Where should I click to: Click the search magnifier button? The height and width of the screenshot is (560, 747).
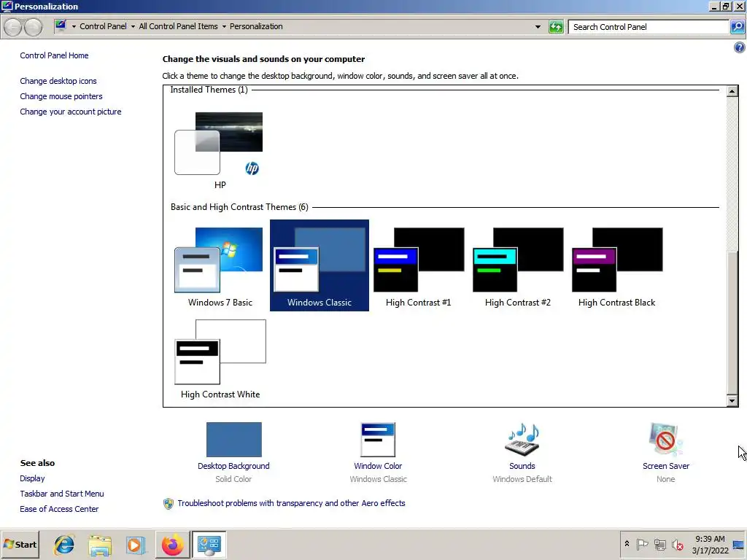coord(738,27)
